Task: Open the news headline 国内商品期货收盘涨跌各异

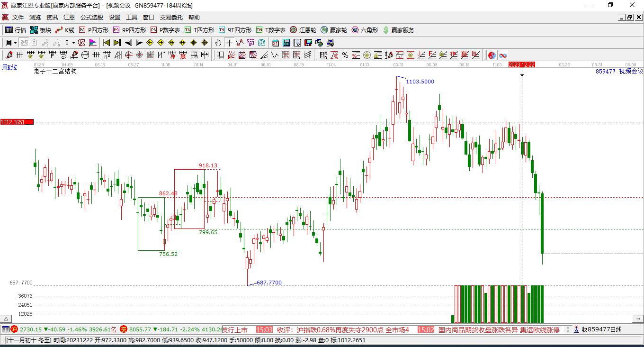Action: click(x=499, y=329)
